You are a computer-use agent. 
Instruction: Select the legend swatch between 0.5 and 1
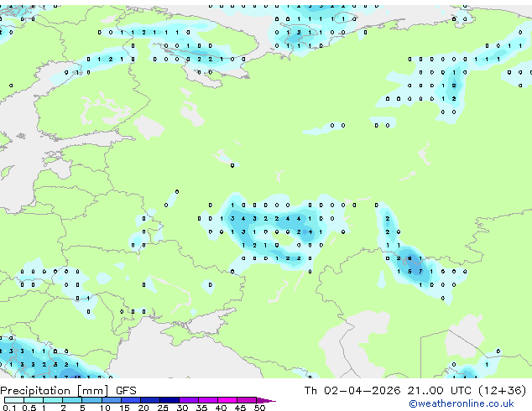point(34,400)
